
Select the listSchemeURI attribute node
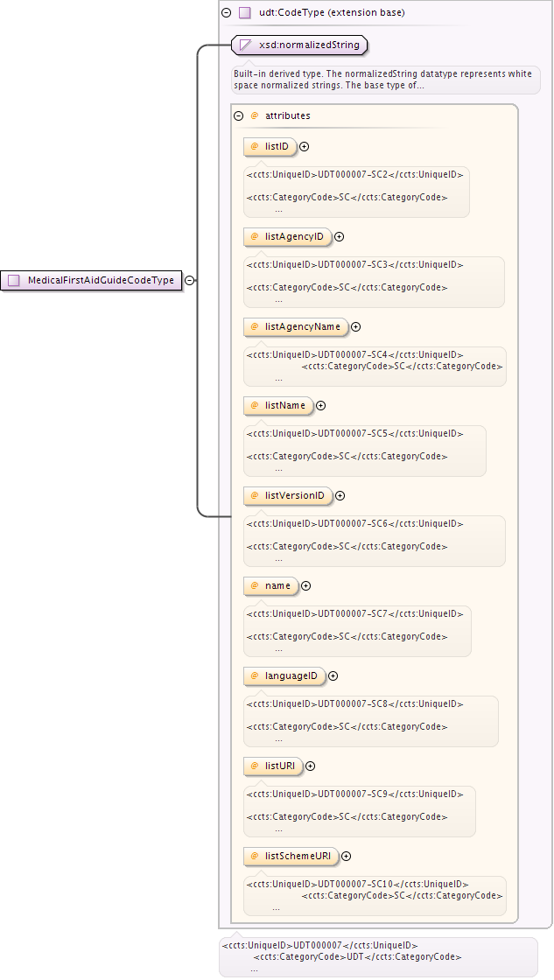(x=291, y=857)
